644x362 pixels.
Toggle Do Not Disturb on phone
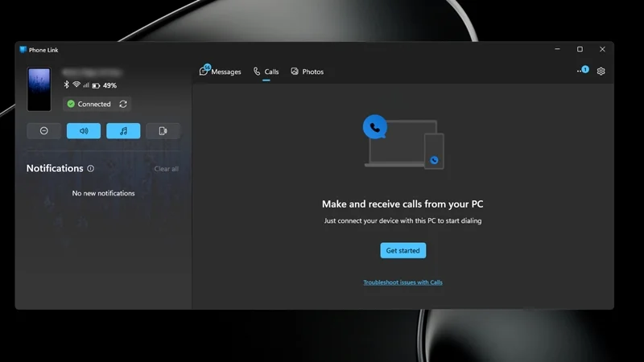click(44, 131)
